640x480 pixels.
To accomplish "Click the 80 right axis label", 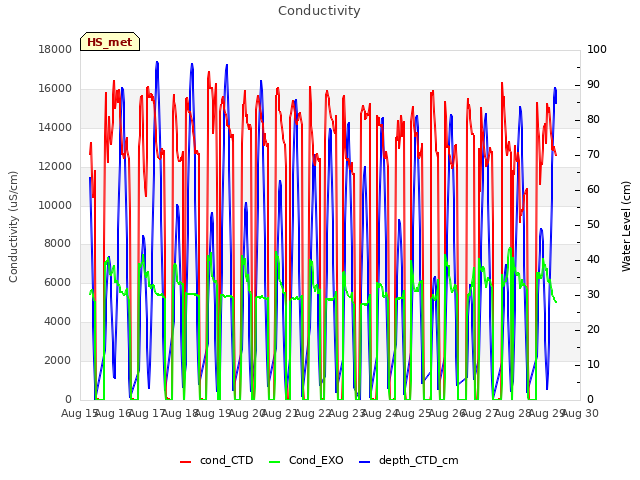I will pyautogui.click(x=593, y=120).
